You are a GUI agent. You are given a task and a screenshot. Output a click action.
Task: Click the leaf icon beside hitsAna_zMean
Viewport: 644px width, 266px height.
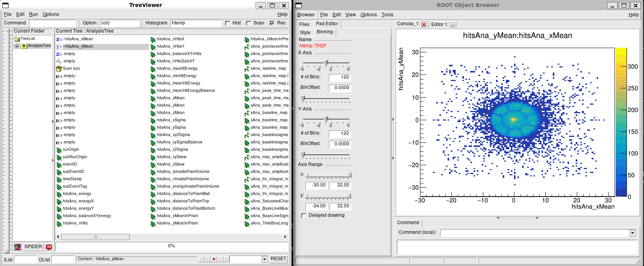click(x=153, y=113)
